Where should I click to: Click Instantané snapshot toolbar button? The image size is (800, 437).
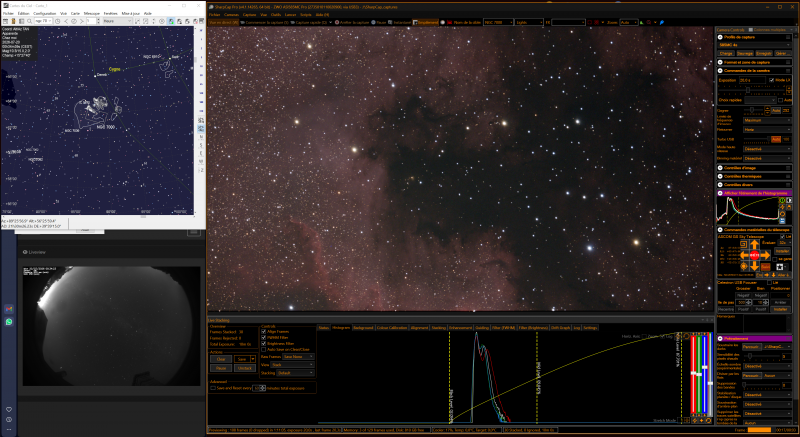point(399,22)
